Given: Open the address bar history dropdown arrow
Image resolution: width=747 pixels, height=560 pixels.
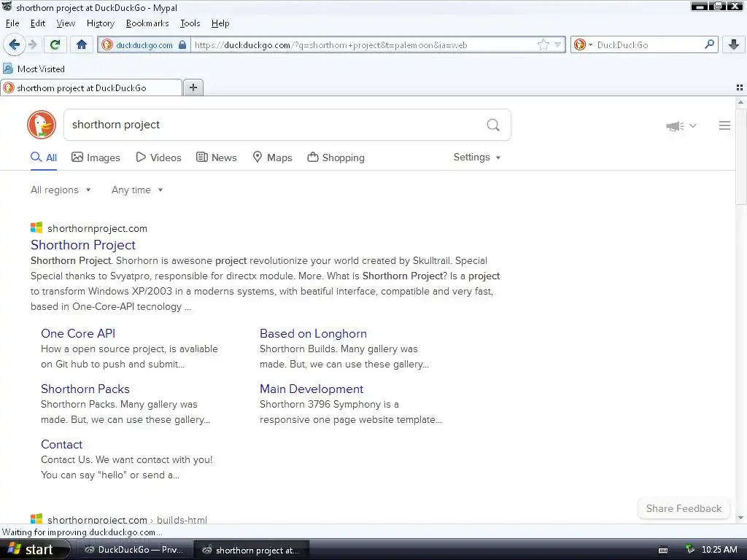Looking at the screenshot, I should [x=557, y=44].
